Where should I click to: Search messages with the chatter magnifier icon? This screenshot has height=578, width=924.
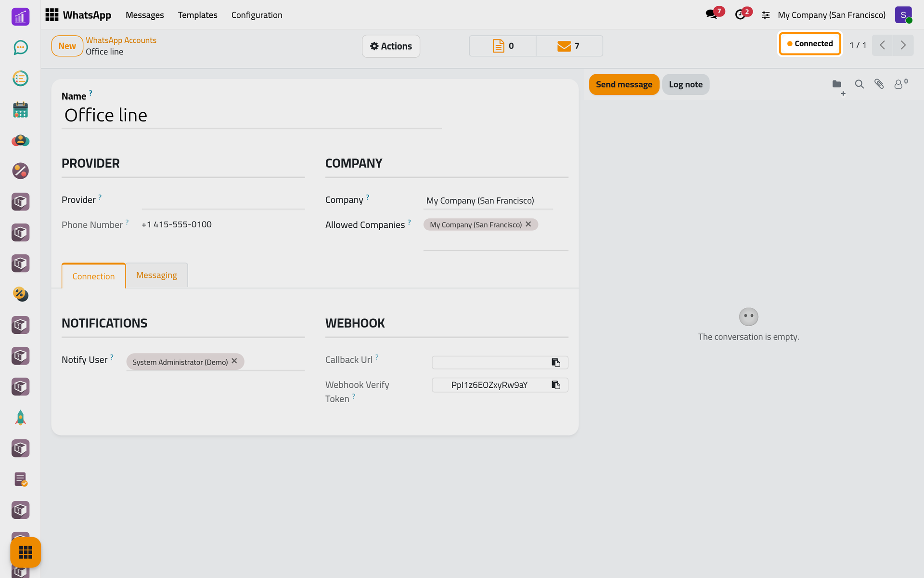(859, 84)
